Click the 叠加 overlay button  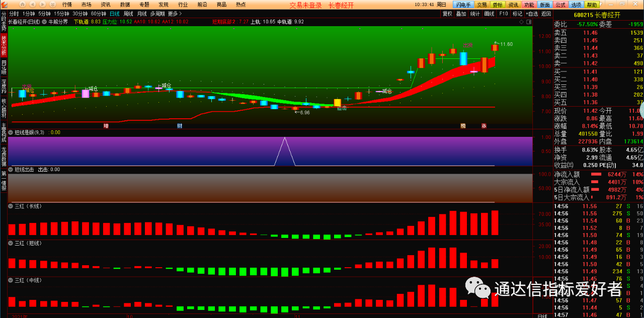point(461,14)
